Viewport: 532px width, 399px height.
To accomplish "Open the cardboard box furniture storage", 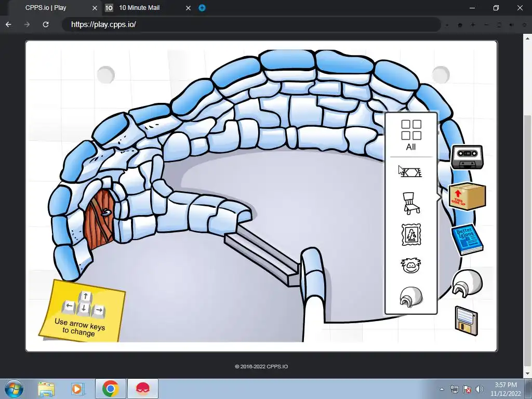I will tap(467, 196).
